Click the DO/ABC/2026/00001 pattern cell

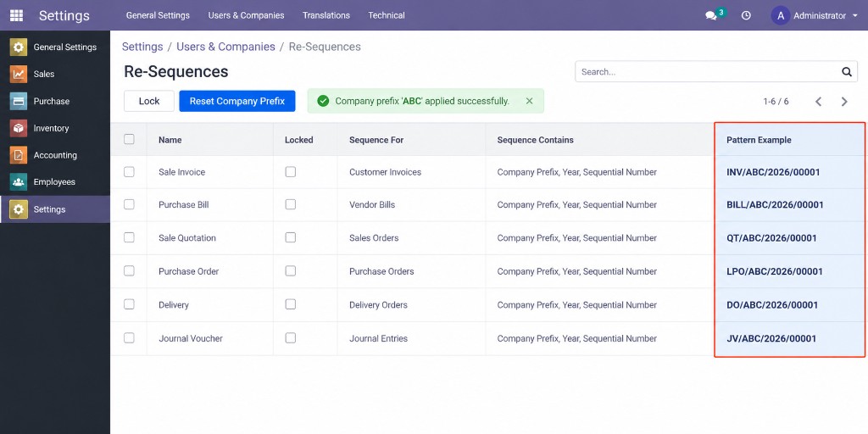[x=772, y=305]
